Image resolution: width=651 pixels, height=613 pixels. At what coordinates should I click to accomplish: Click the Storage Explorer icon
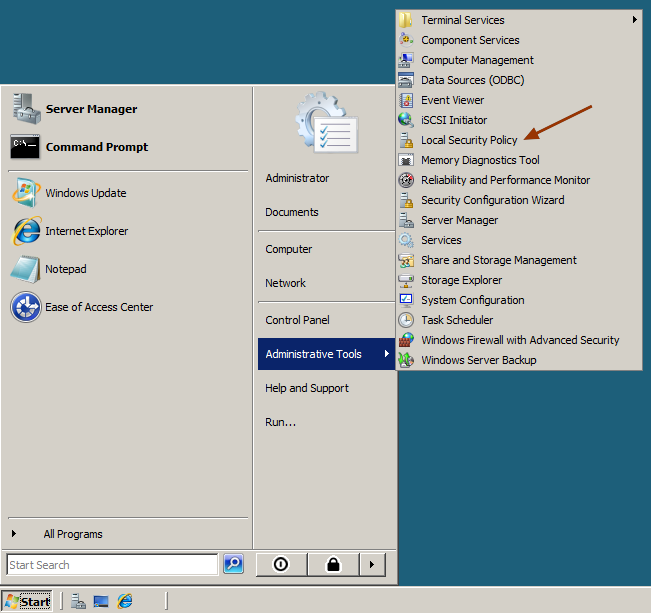coord(406,280)
